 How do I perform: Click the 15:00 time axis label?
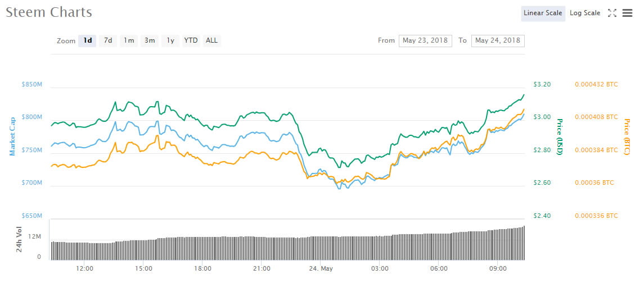(143, 269)
